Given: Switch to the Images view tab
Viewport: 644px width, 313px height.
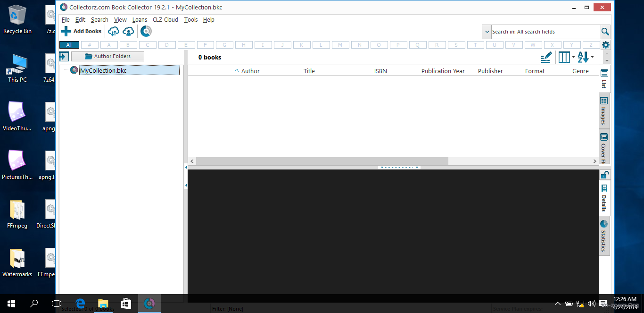Looking at the screenshot, I should click(604, 111).
